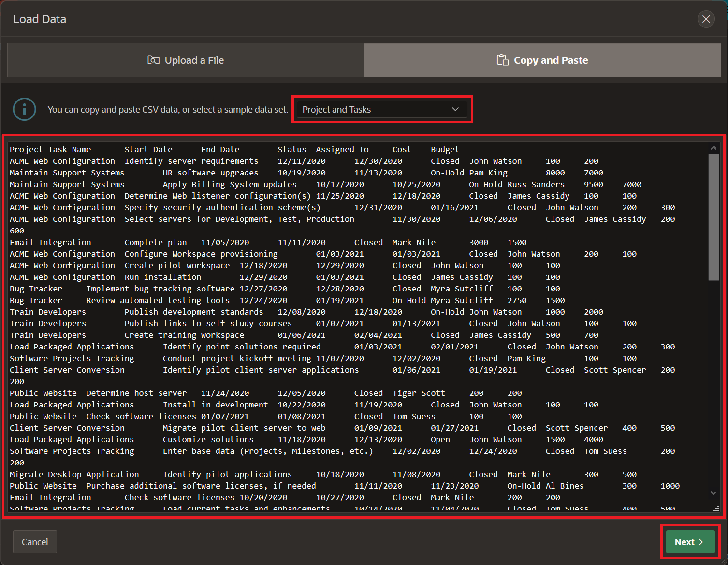This screenshot has width=728, height=565.
Task: Click the Project Task Name header line in textarea
Action: click(x=50, y=149)
